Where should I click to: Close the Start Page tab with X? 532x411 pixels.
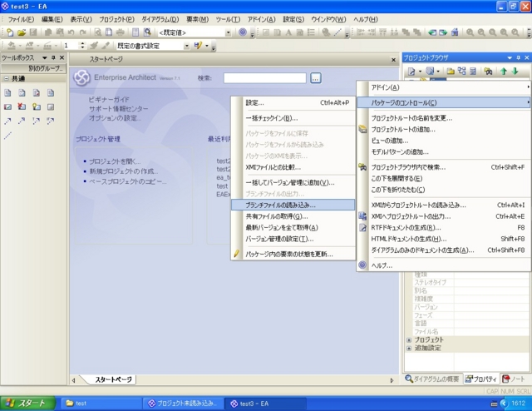[393, 60]
